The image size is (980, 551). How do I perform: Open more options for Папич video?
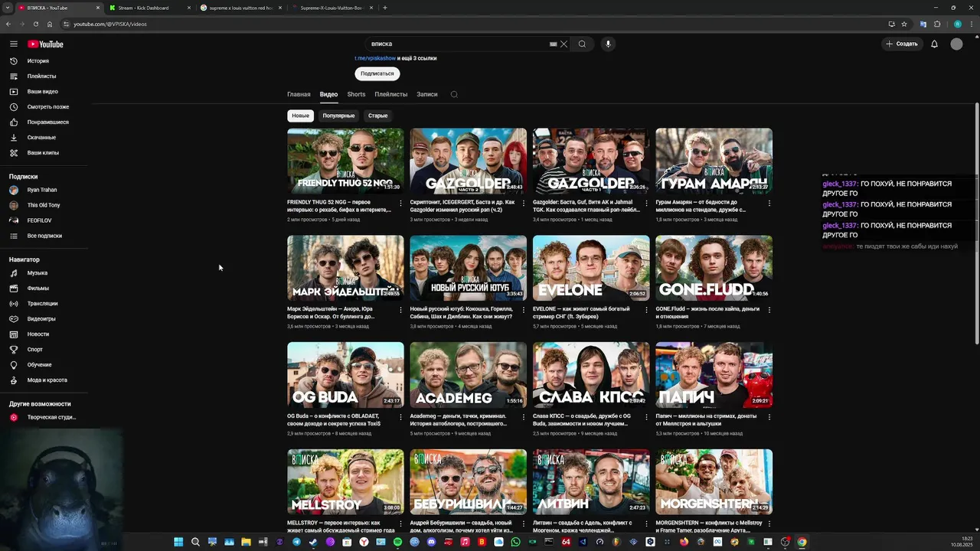pos(769,417)
